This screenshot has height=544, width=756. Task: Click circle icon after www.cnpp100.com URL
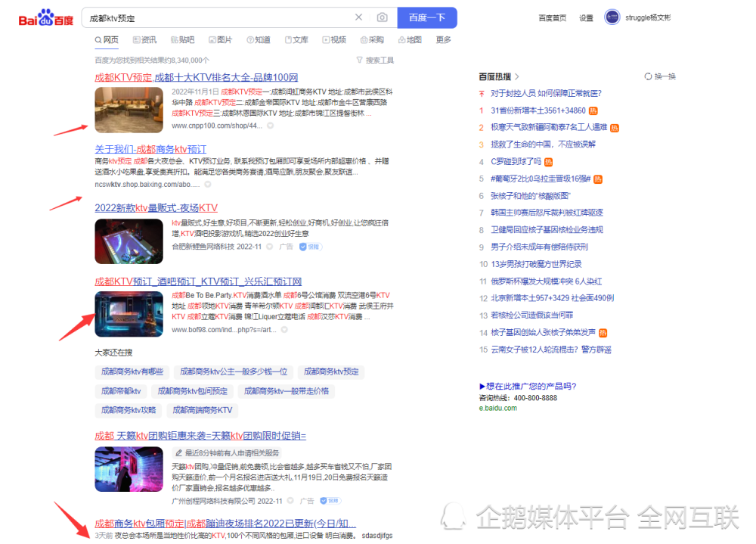(271, 126)
